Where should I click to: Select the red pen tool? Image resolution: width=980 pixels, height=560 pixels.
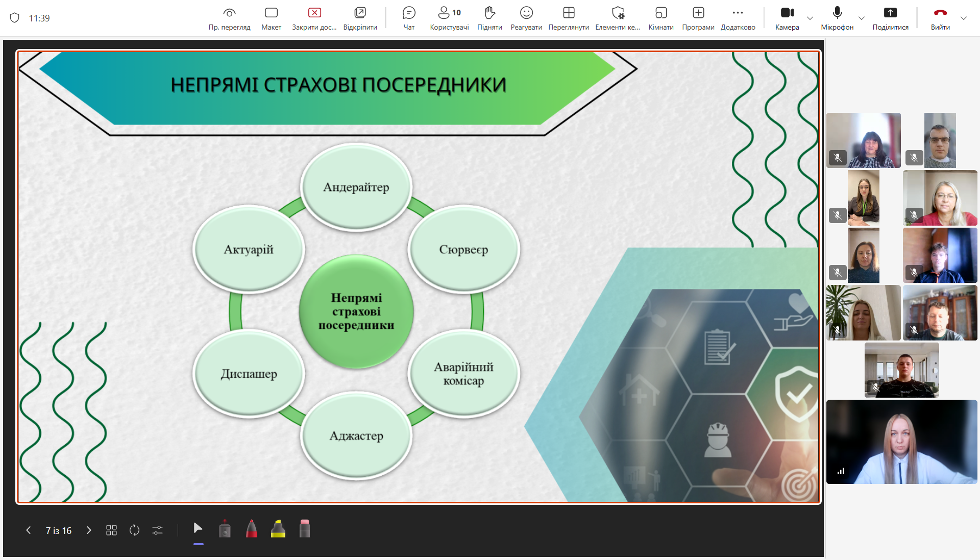pyautogui.click(x=252, y=529)
